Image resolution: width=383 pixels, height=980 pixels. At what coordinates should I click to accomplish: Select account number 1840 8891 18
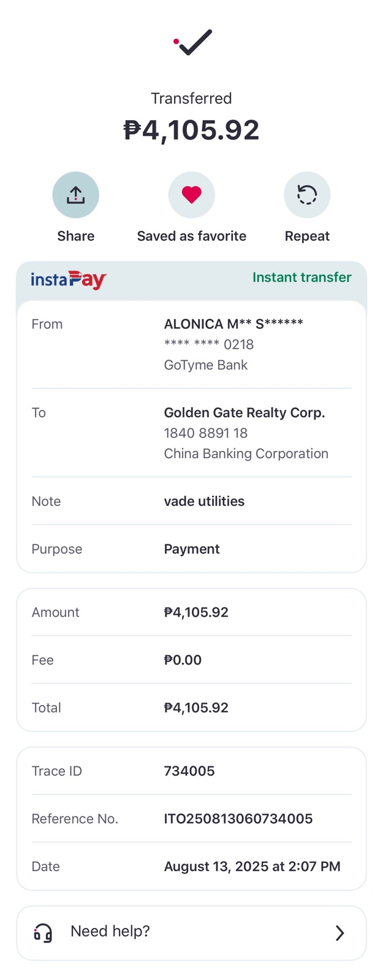point(206,433)
